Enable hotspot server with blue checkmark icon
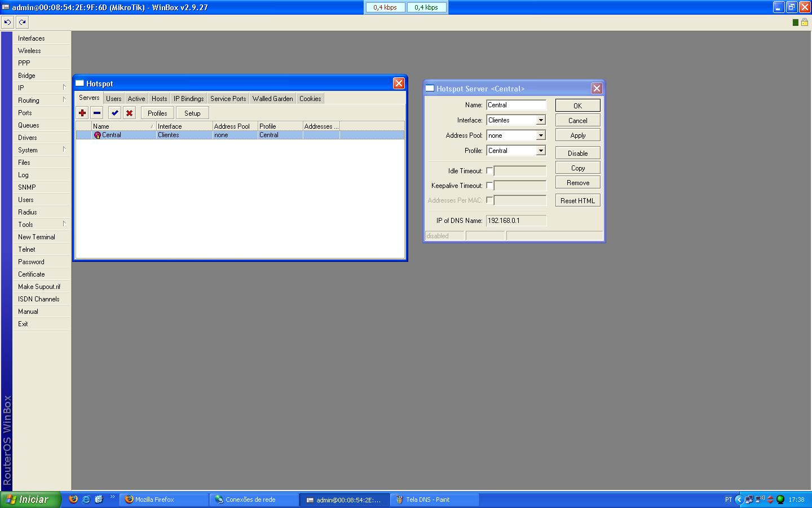 point(115,113)
